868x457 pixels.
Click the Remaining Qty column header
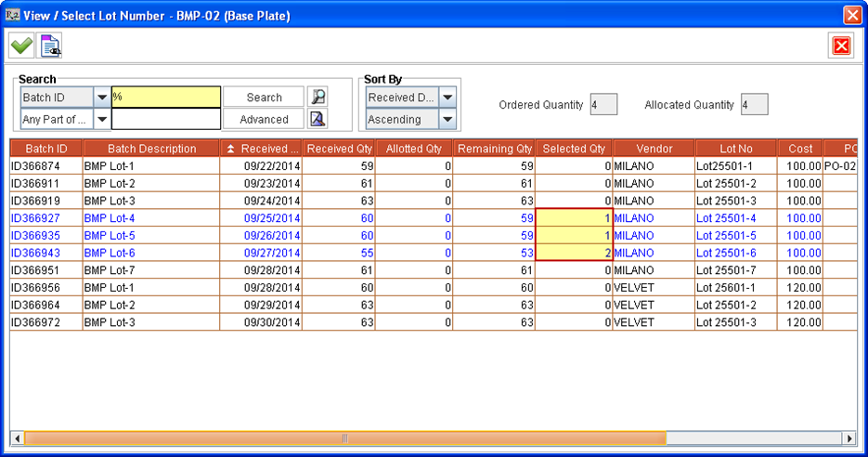tap(495, 149)
